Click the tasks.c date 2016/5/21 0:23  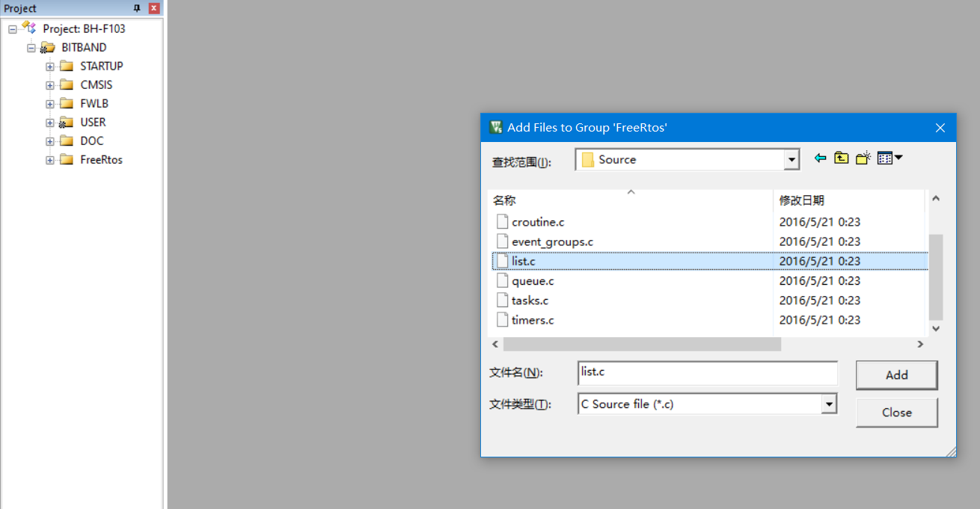pyautogui.click(x=819, y=300)
